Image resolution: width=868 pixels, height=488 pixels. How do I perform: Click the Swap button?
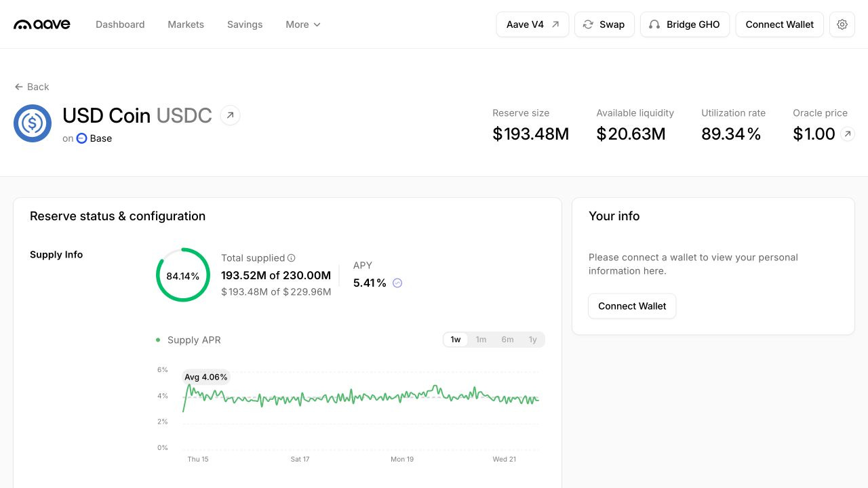604,24
